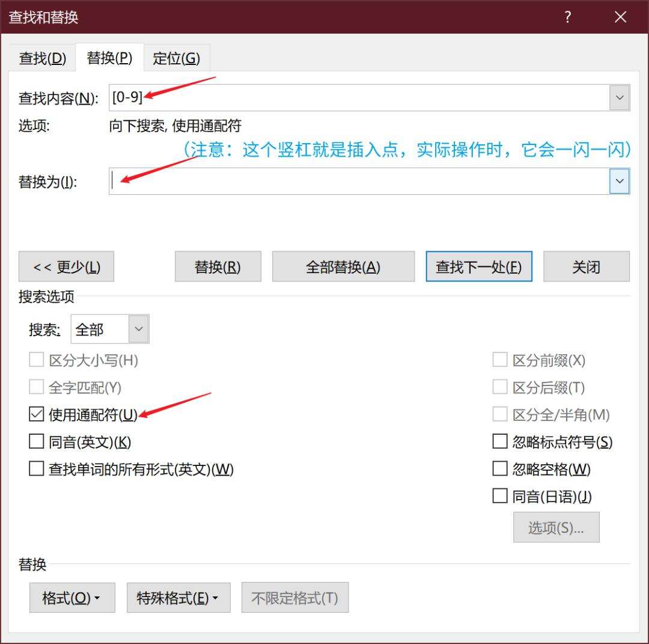Viewport: 649px width, 644px height.
Task: Expand the 查找内容 history dropdown
Action: point(619,98)
